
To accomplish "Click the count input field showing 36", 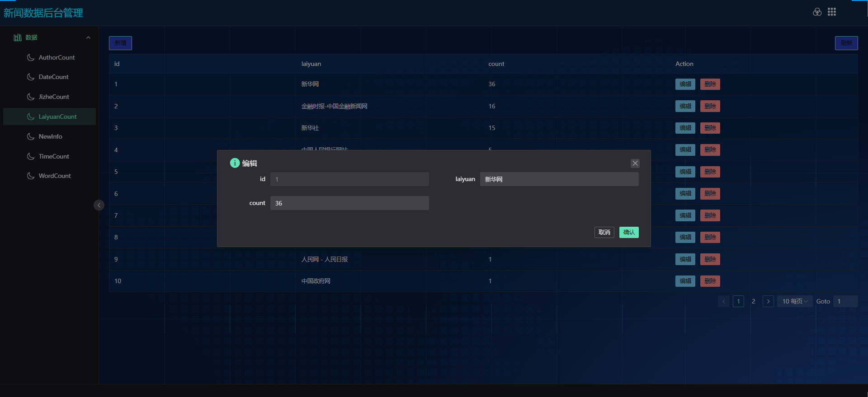I will click(349, 203).
